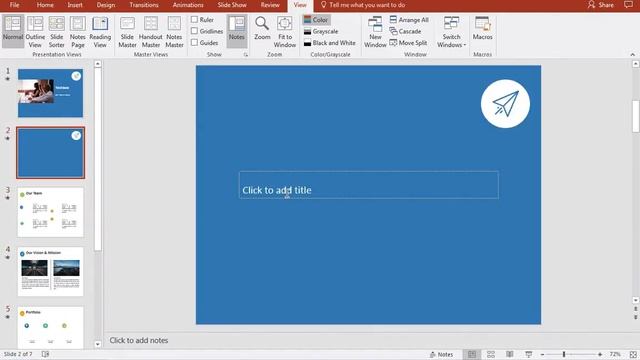Viewport: 640px width, 360px height.
Task: Click zoom in plus button
Action: coord(600,354)
